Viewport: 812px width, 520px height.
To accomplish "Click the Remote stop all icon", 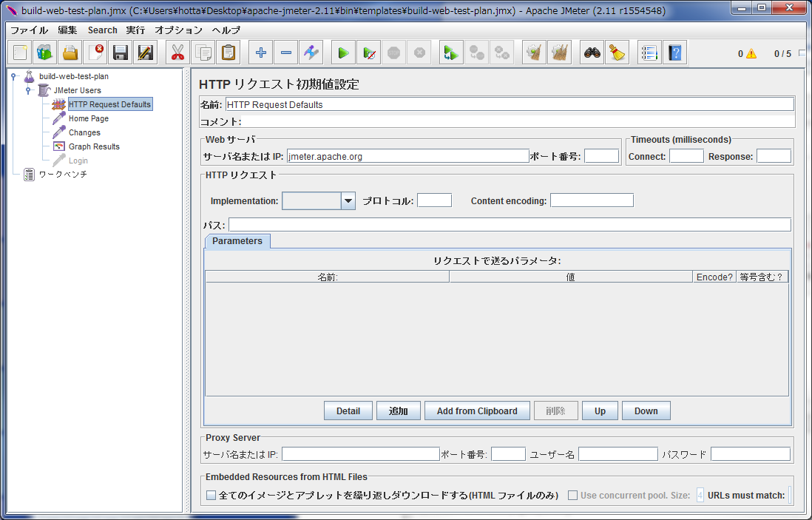I will [476, 53].
